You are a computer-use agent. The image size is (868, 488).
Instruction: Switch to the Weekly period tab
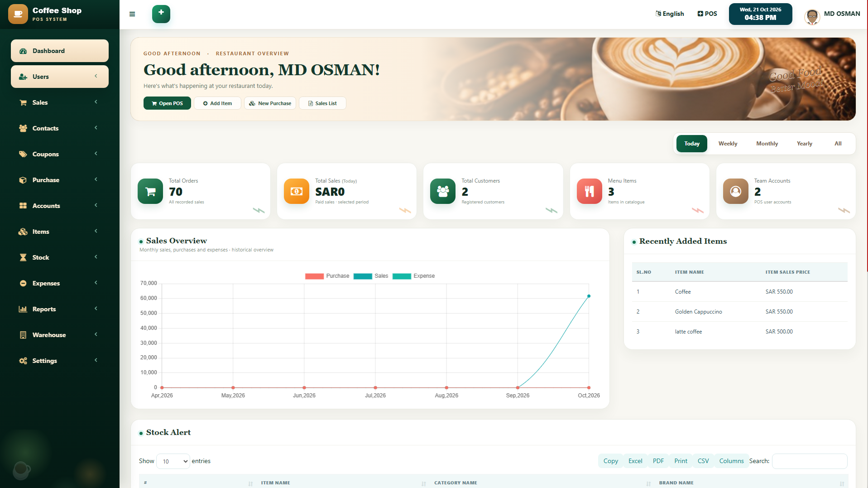728,144
